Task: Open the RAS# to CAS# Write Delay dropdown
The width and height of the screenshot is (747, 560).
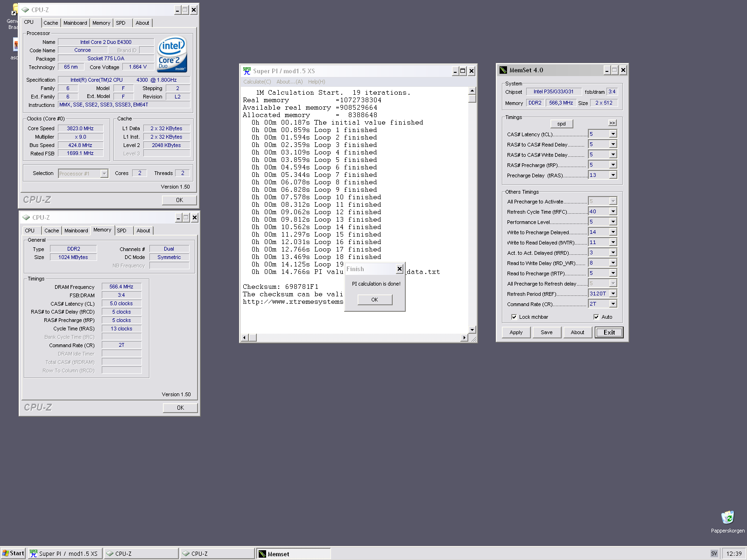Action: 613,154
